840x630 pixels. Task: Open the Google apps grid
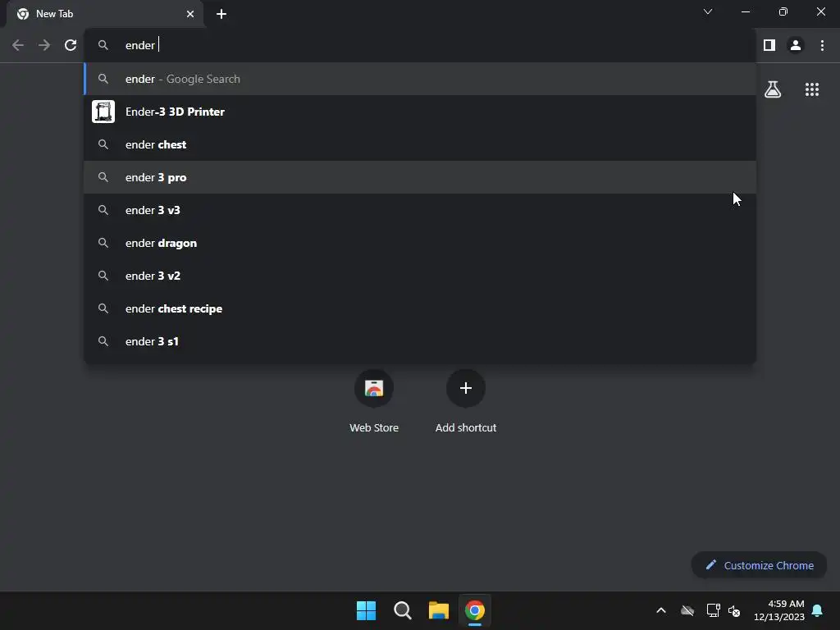tap(811, 89)
